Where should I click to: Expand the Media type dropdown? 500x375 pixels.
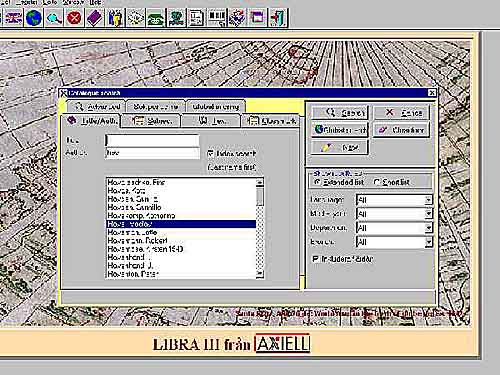pyautogui.click(x=395, y=214)
